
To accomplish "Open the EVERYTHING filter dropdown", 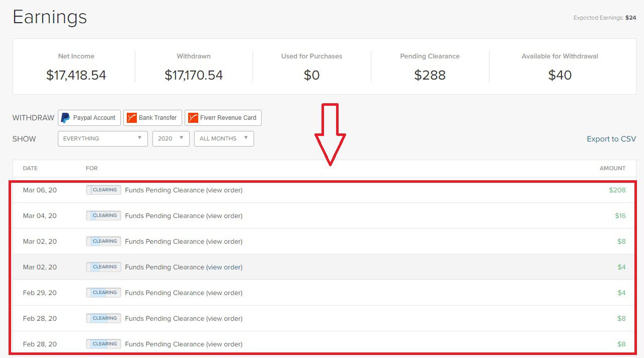I will 103,138.
